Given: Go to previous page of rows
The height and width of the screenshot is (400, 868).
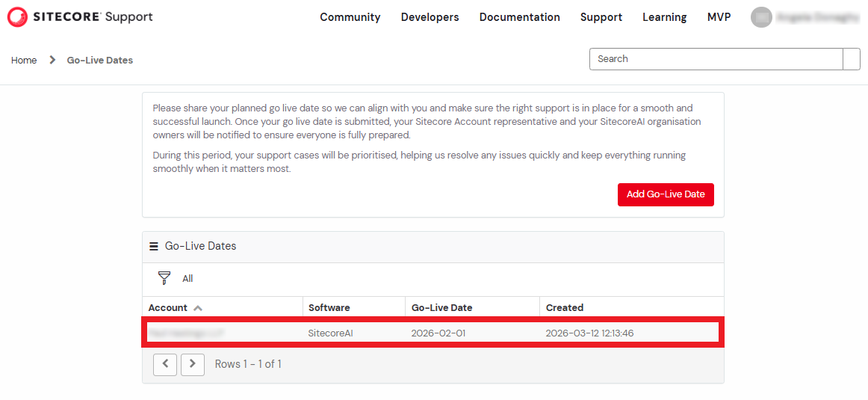Looking at the screenshot, I should click(165, 364).
